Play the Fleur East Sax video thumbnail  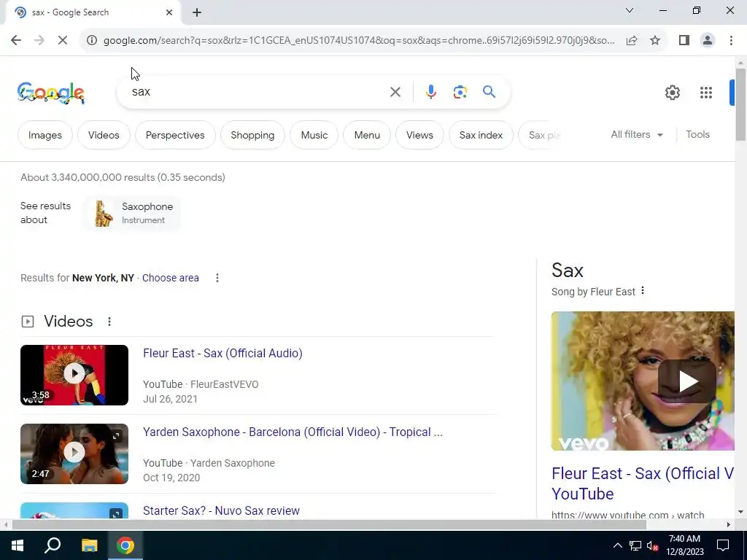tap(74, 376)
